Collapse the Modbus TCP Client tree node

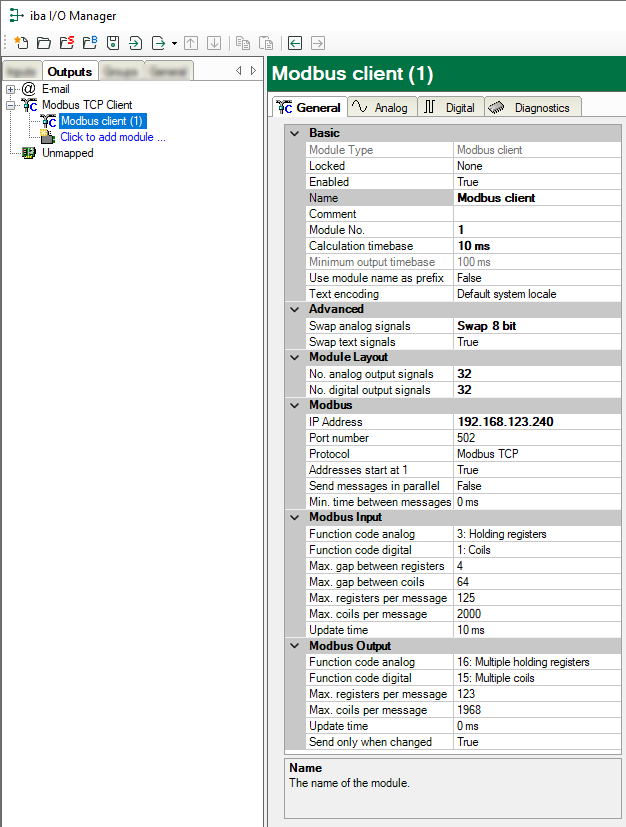(11, 105)
